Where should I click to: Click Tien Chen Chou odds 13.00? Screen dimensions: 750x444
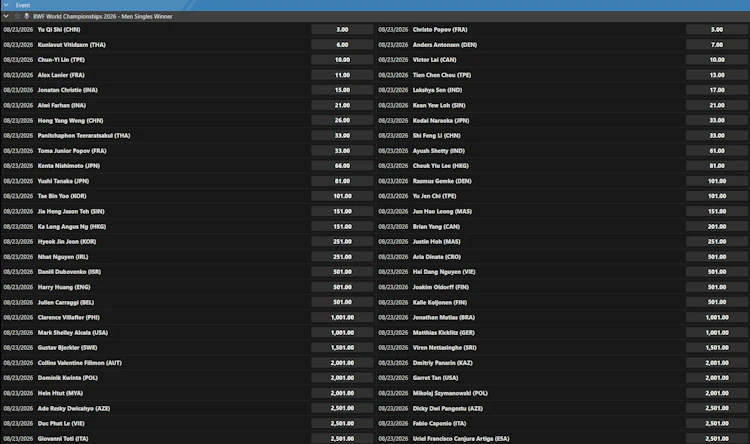[717, 75]
